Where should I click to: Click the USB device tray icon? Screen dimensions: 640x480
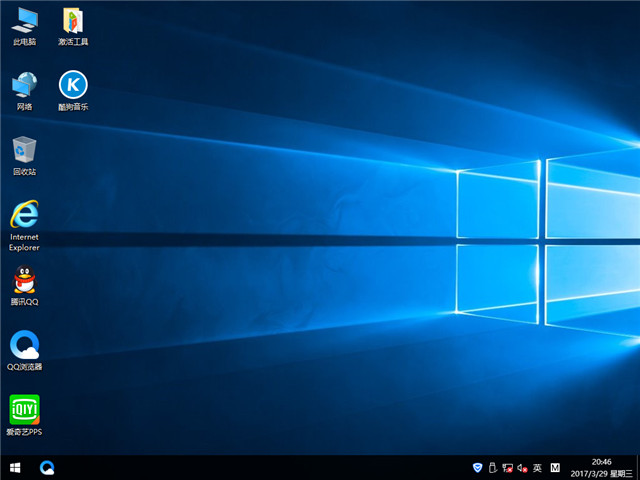point(492,468)
